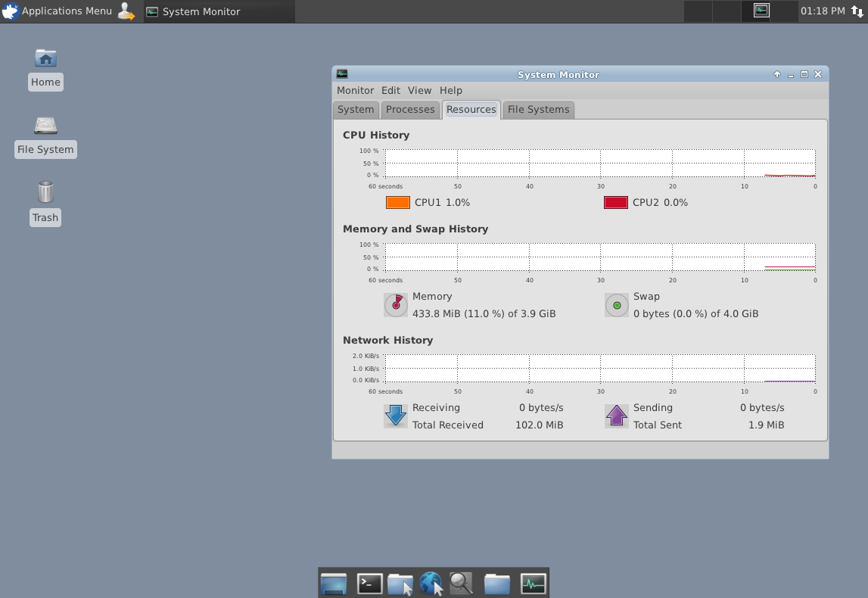Screen dimensions: 868x598
Task: Click the monitor tray icon in the top panel
Action: (762, 11)
